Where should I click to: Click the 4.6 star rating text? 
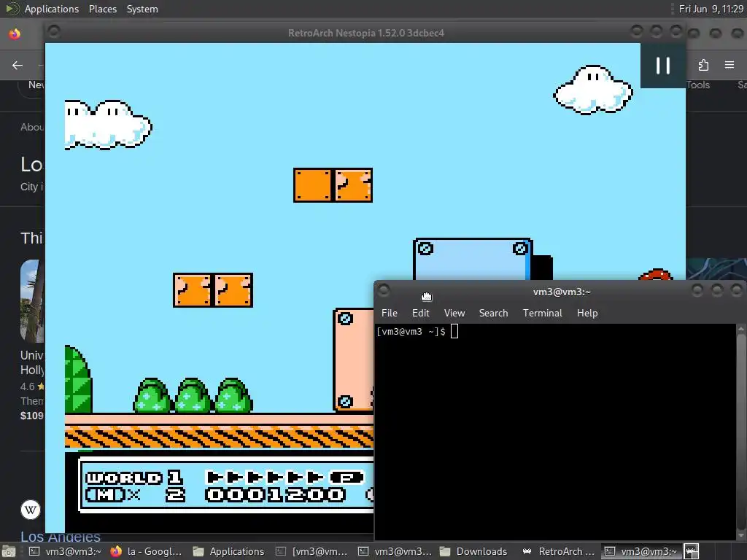pos(28,386)
